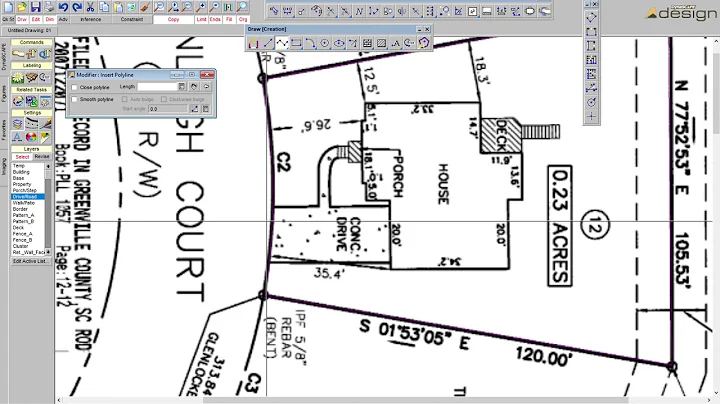This screenshot has height=404, width=720.
Task: Click the Layers list scrollbar
Action: point(48,210)
